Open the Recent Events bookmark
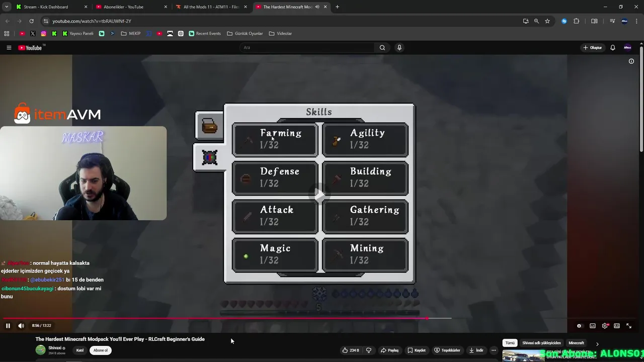The height and width of the screenshot is (362, 644). 205,34
